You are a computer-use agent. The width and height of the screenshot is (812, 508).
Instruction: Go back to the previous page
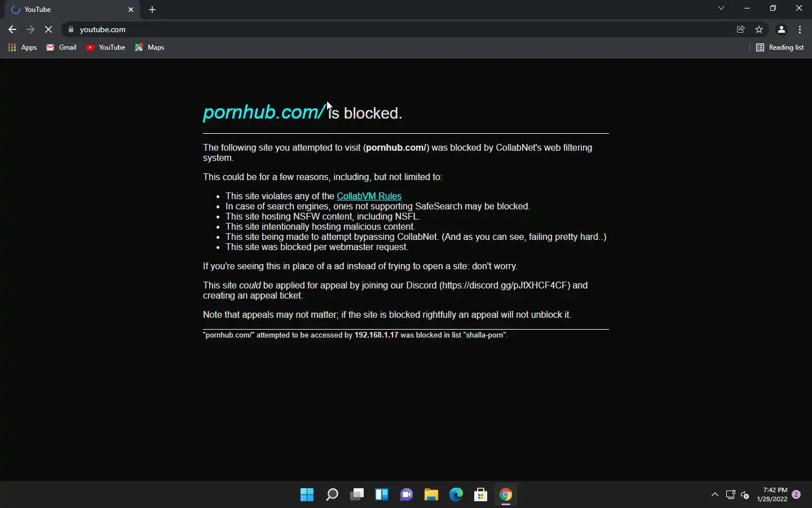click(x=12, y=29)
